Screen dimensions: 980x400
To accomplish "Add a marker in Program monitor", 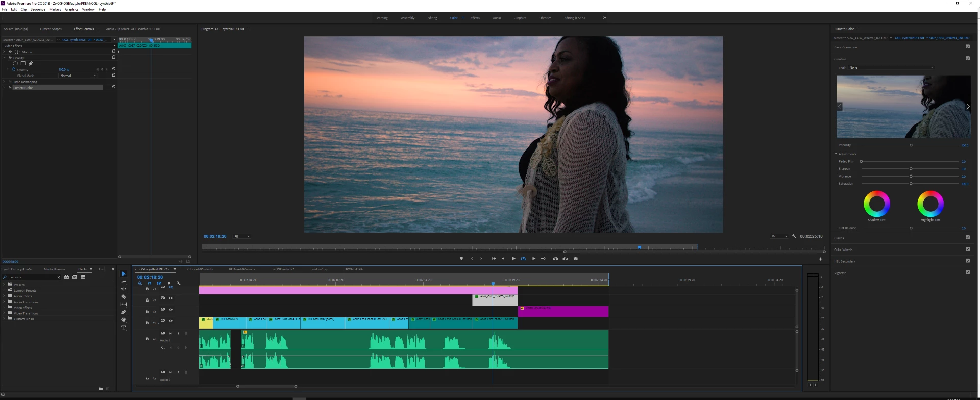I will 461,259.
